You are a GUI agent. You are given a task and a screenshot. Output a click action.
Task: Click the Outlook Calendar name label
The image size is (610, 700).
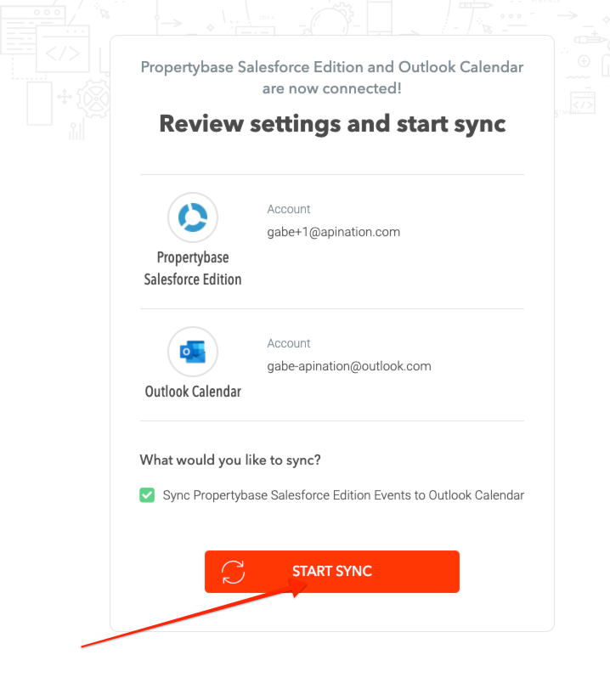pos(193,392)
